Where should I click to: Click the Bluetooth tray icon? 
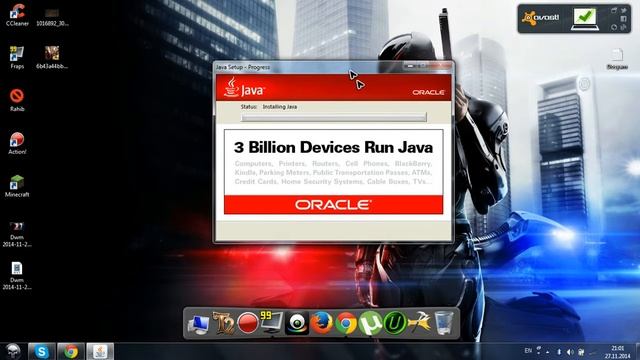(559, 352)
